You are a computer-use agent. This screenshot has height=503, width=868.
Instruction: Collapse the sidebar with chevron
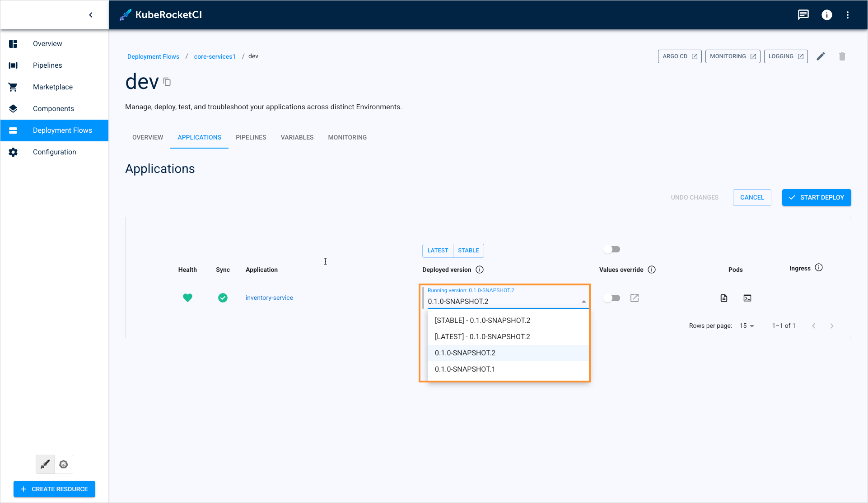[91, 15]
